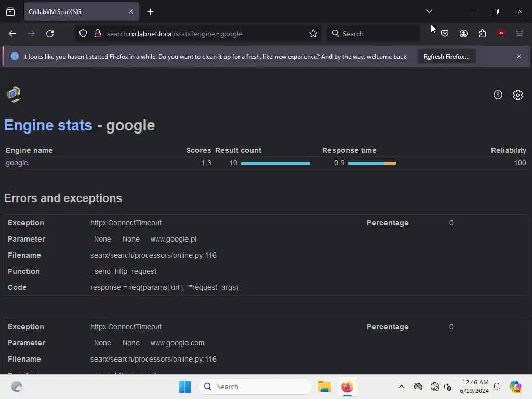View site security lock information
The width and height of the screenshot is (532, 399).
(x=98, y=34)
